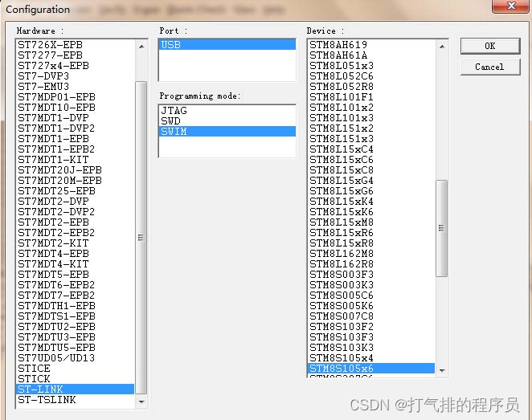
Task: Choose STM8S103F3 device
Action: click(371, 337)
